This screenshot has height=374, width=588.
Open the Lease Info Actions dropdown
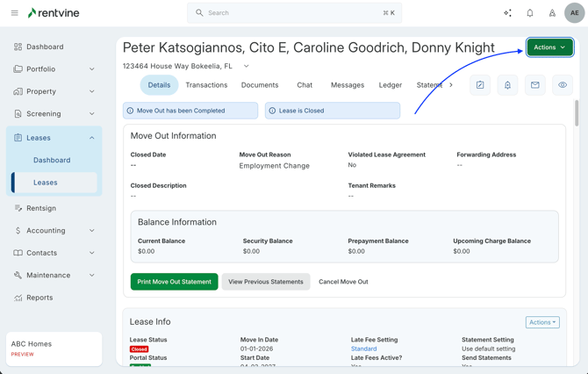(541, 322)
